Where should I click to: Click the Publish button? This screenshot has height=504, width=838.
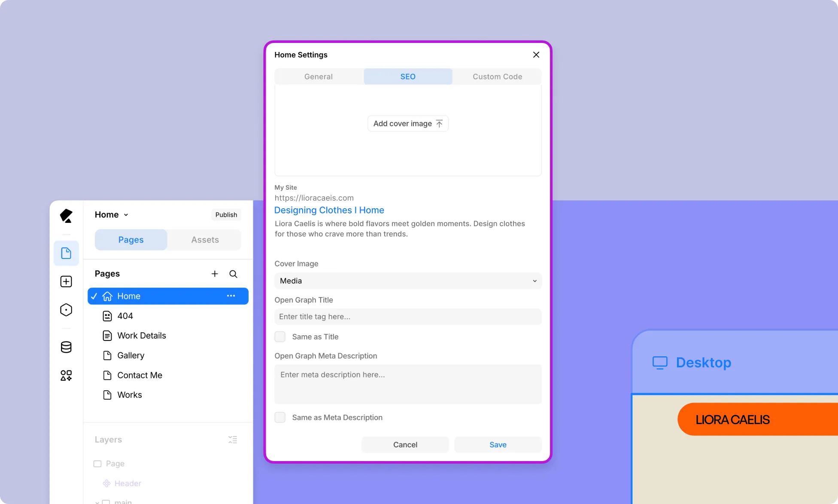point(226,215)
